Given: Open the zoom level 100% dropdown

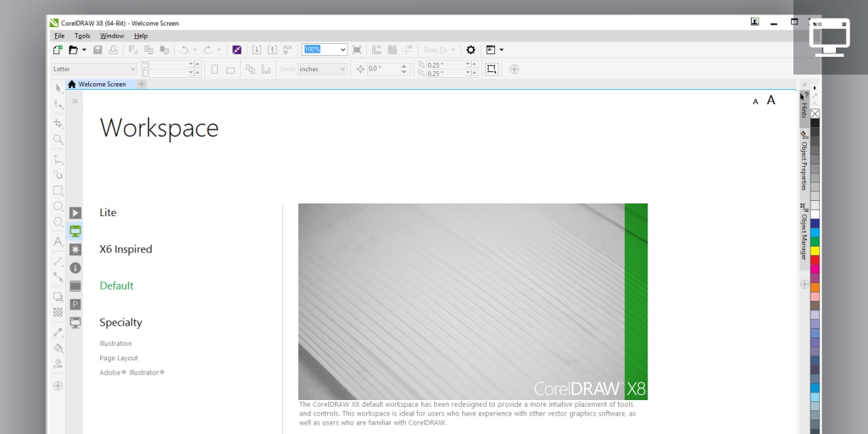Looking at the screenshot, I should pos(342,50).
